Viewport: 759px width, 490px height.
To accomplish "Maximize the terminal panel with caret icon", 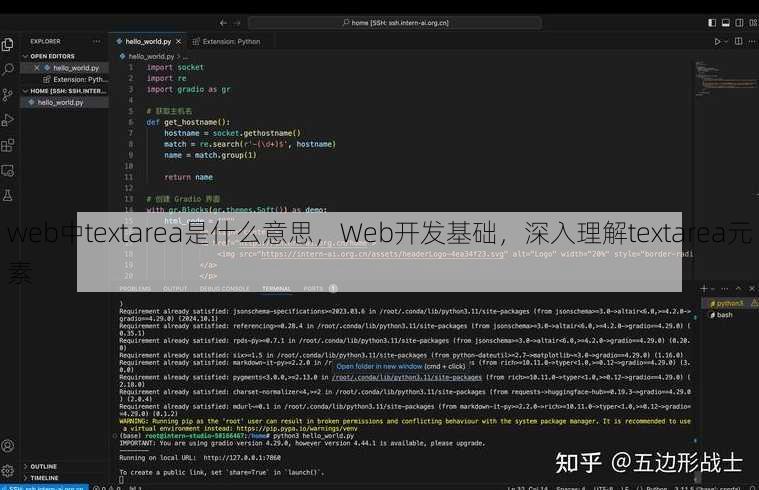I will pyautogui.click(x=738, y=289).
